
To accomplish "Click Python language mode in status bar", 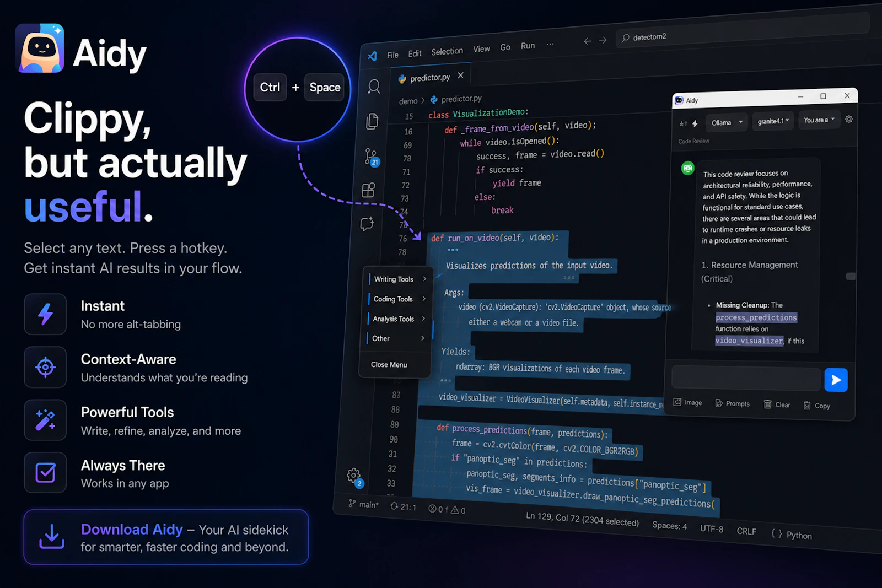I will pyautogui.click(x=792, y=534).
